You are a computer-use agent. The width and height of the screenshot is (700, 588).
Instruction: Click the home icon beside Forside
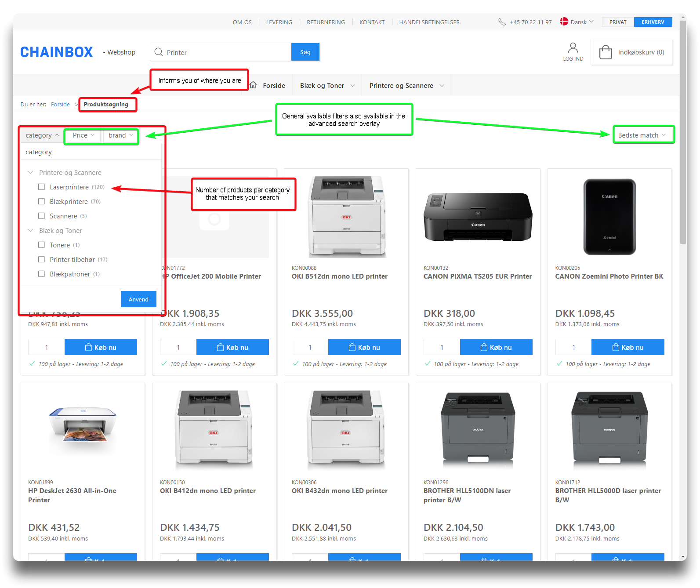point(253,85)
